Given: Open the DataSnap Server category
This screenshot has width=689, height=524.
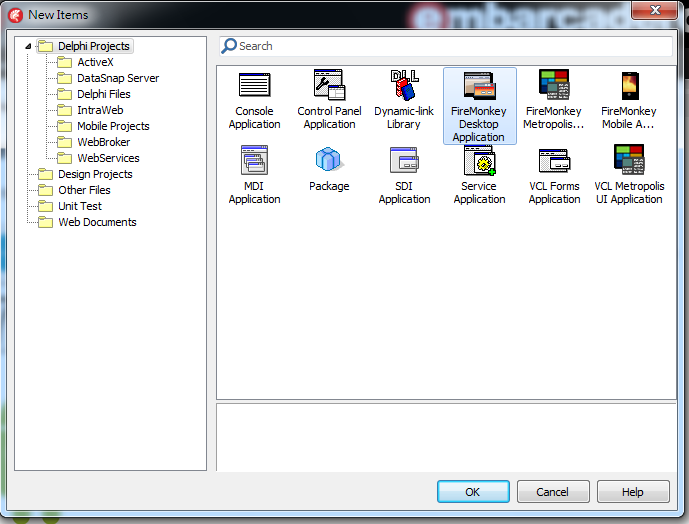Looking at the screenshot, I should point(118,78).
